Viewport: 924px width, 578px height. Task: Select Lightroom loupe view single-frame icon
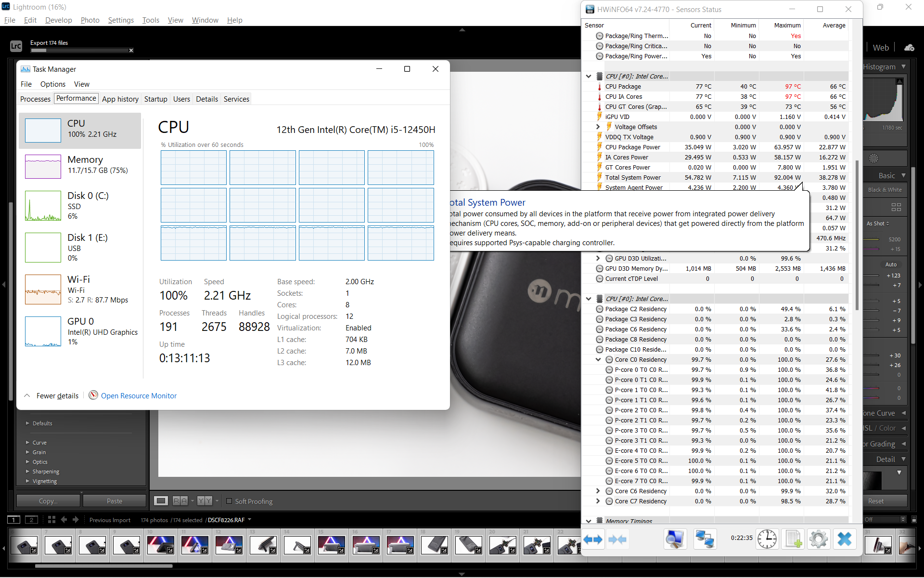click(161, 501)
